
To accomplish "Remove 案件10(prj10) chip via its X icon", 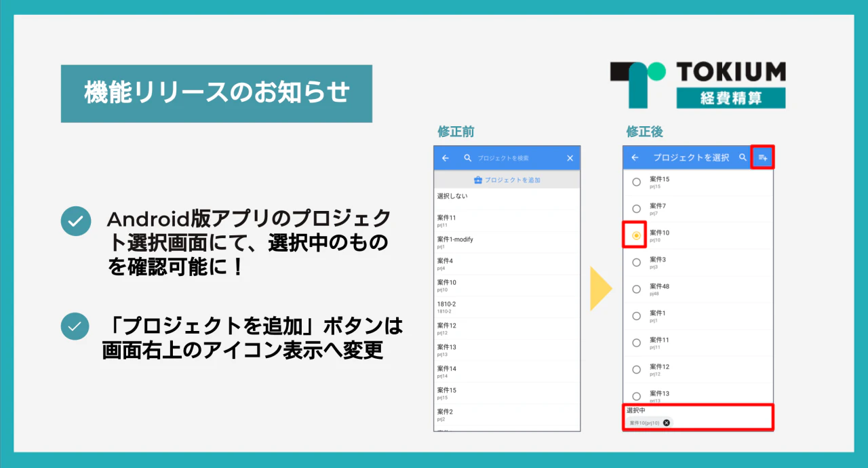I will [x=665, y=423].
